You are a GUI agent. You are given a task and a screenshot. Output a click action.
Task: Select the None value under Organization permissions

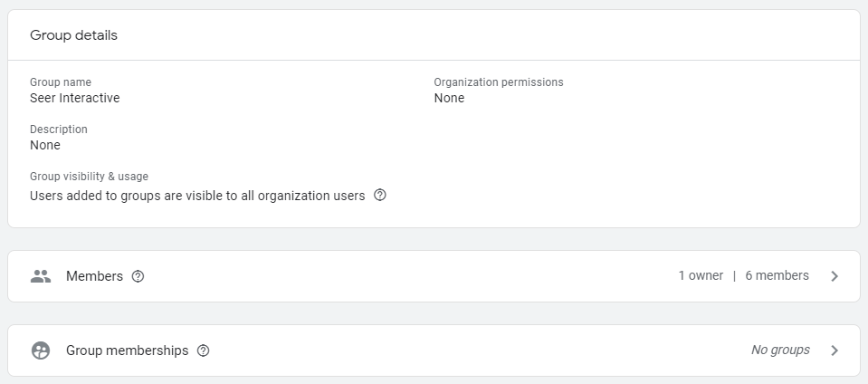[449, 98]
